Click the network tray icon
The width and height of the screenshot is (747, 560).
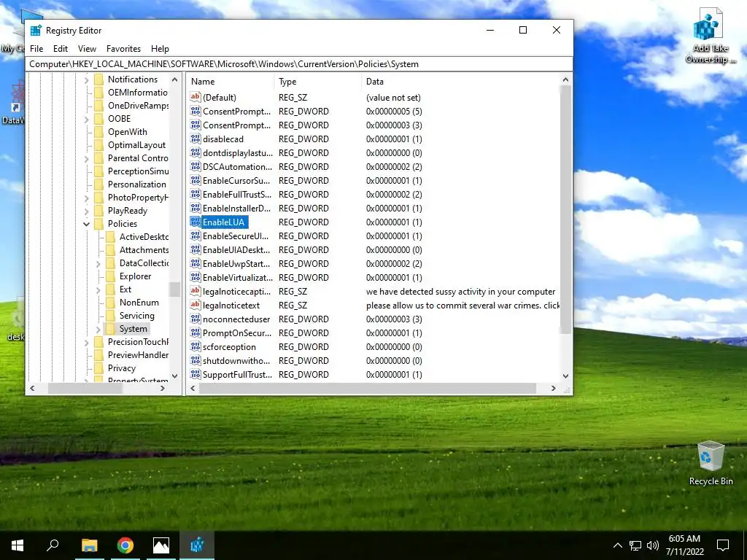(635, 545)
